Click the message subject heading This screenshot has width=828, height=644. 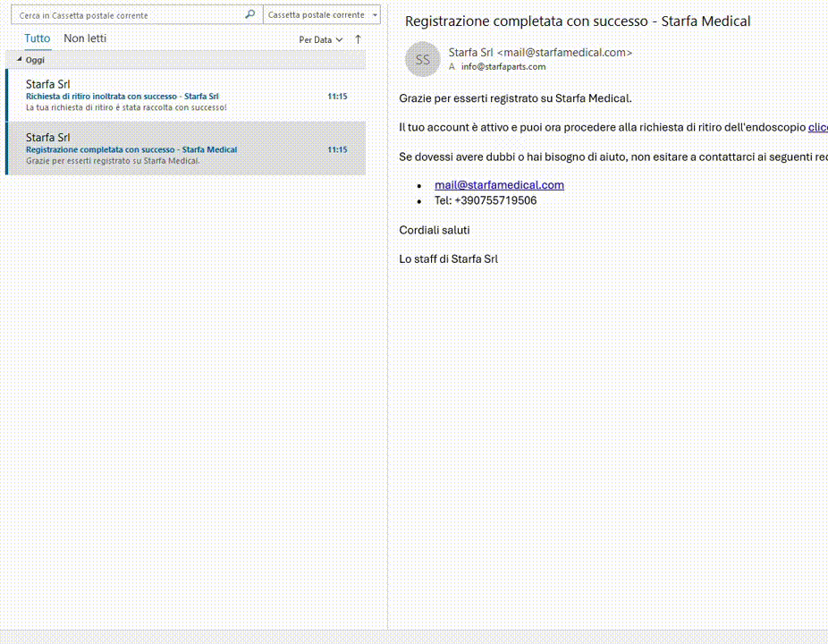click(x=577, y=21)
